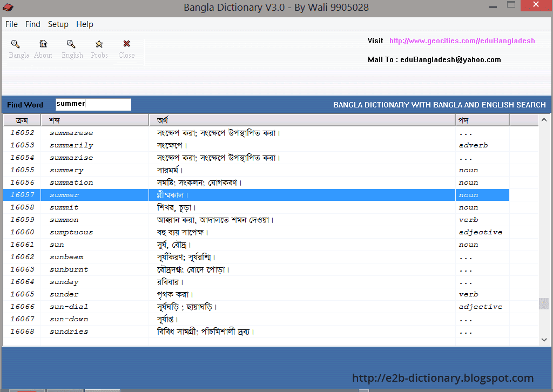Click the red book application icon in title bar
553x392 pixels.
tap(8, 7)
